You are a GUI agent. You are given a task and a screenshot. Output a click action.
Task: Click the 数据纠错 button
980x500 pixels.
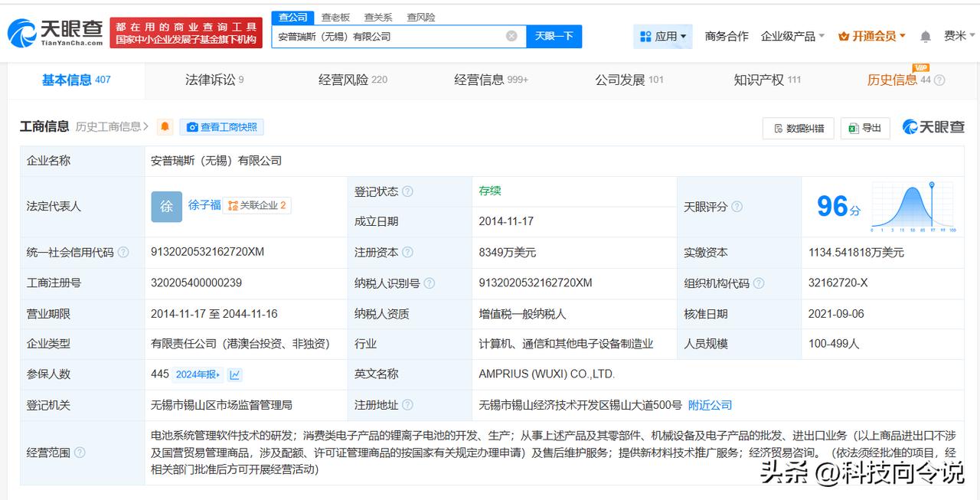[x=799, y=128]
